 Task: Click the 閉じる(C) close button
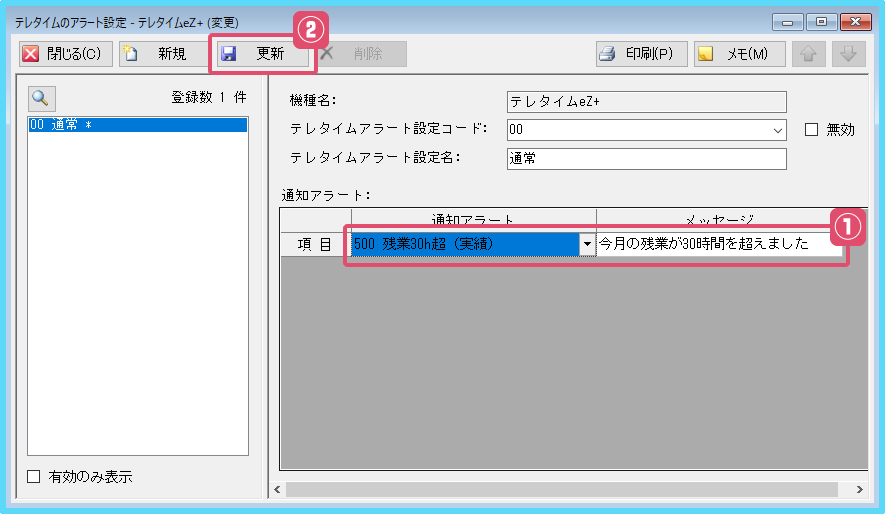tap(62, 54)
